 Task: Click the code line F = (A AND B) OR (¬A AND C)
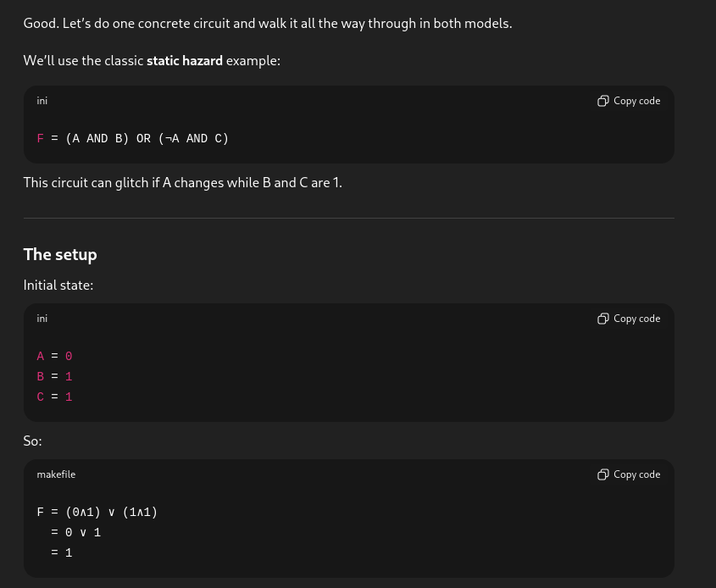(x=132, y=138)
